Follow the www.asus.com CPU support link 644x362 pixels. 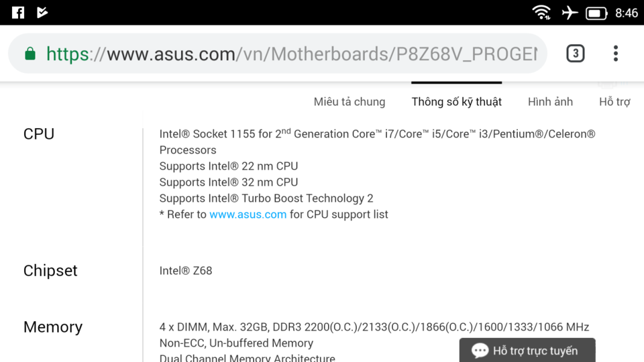pyautogui.click(x=248, y=215)
